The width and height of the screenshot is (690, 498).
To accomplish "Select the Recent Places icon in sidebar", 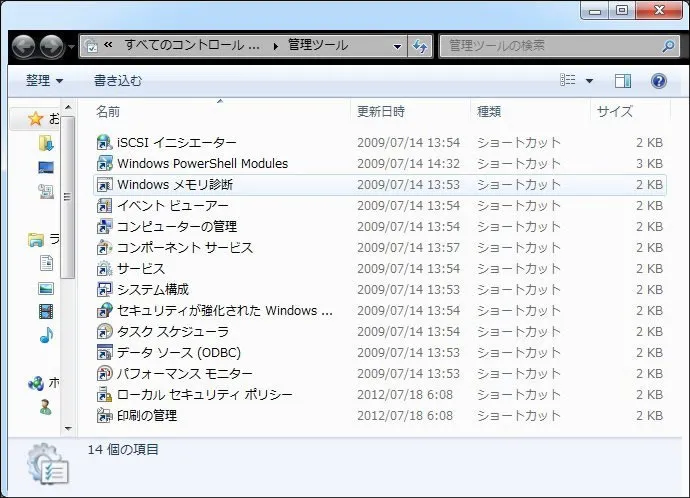I will (46, 191).
